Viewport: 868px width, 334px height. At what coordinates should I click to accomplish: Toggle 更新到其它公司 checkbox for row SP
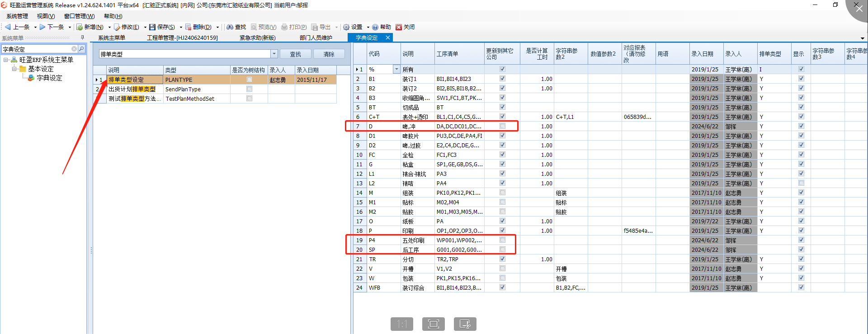[502, 249]
